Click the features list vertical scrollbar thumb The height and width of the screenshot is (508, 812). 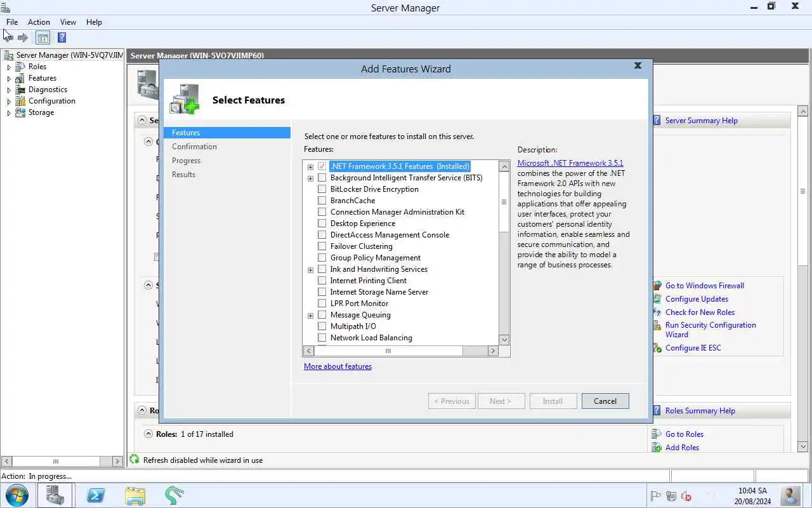(504, 202)
